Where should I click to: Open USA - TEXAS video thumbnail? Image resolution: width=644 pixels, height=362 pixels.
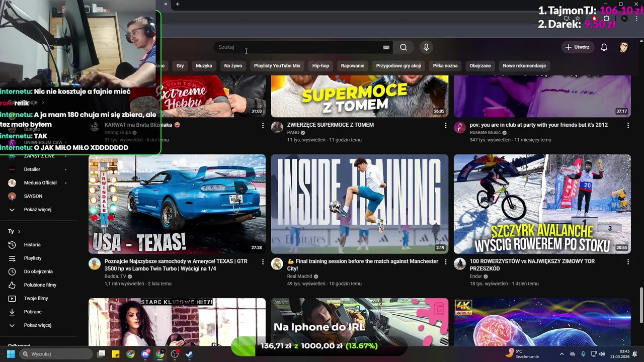pyautogui.click(x=177, y=204)
